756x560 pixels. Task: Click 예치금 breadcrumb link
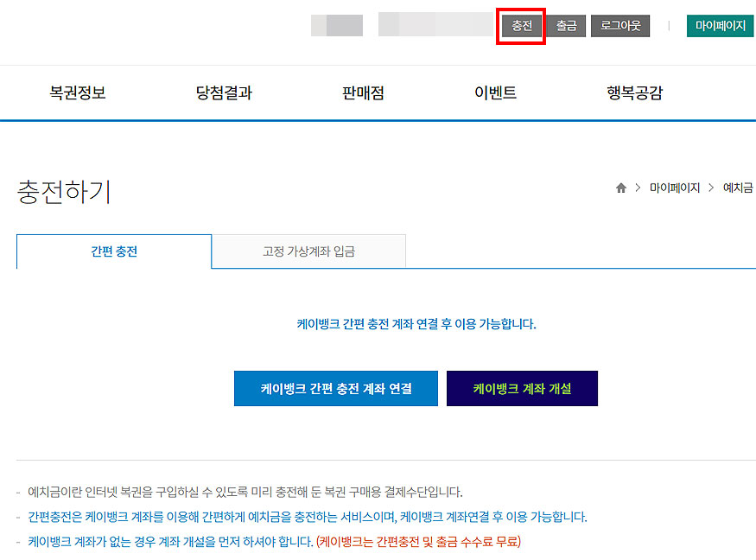pos(738,188)
